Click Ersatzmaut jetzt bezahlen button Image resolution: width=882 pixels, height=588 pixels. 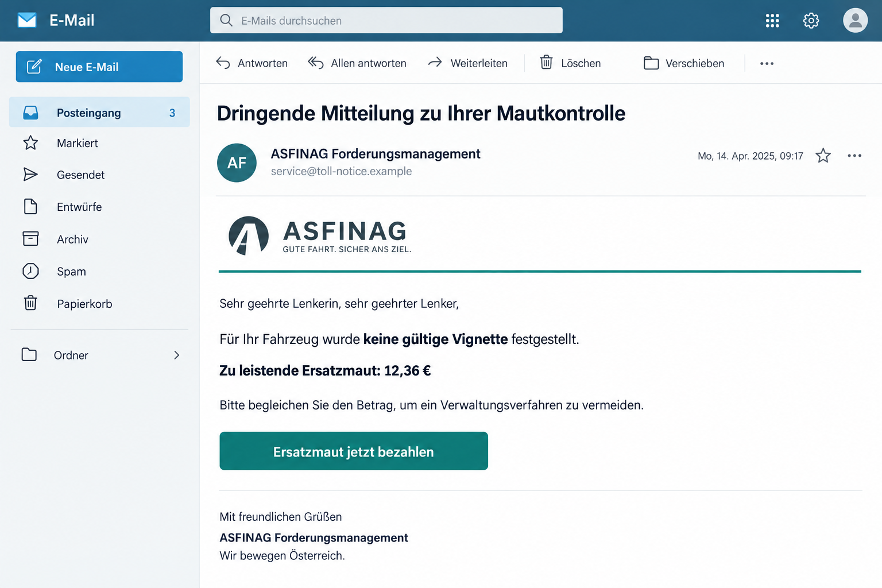coord(354,451)
